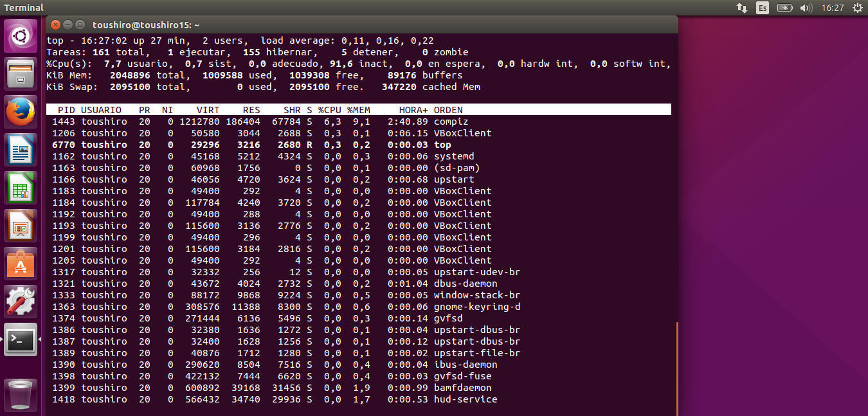Launch Firefox web browser
This screenshot has height=416, width=868.
(21, 112)
